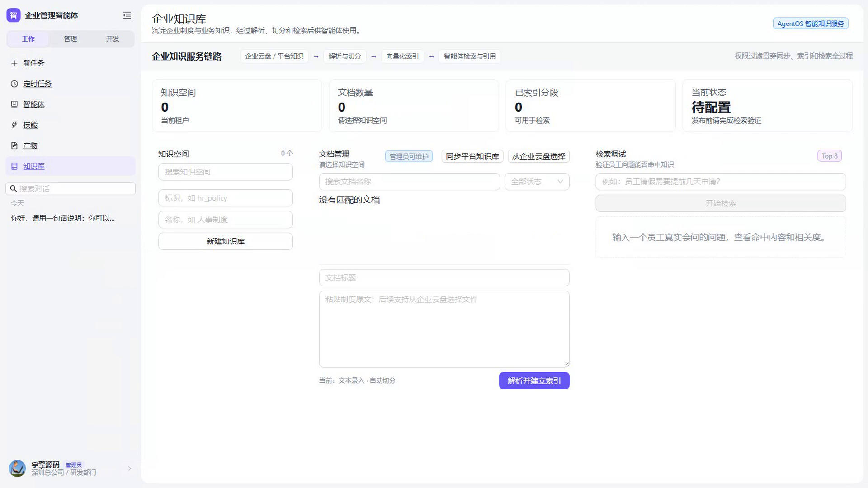This screenshot has height=488, width=868.
Task: Click the 解析并建立索引 button
Action: [534, 380]
